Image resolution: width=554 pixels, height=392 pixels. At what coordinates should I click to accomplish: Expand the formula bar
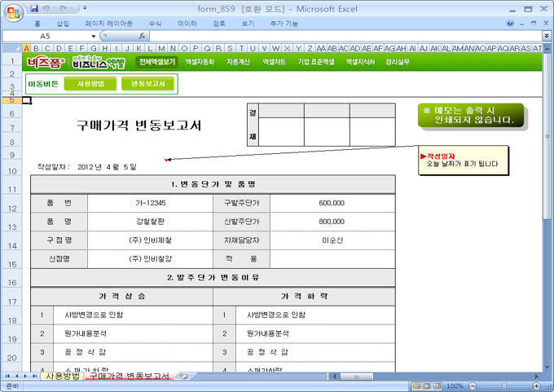click(x=546, y=37)
